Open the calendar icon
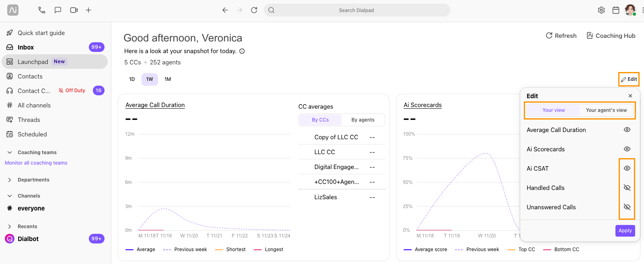Viewport: 644px width, 264px height. 616,10
